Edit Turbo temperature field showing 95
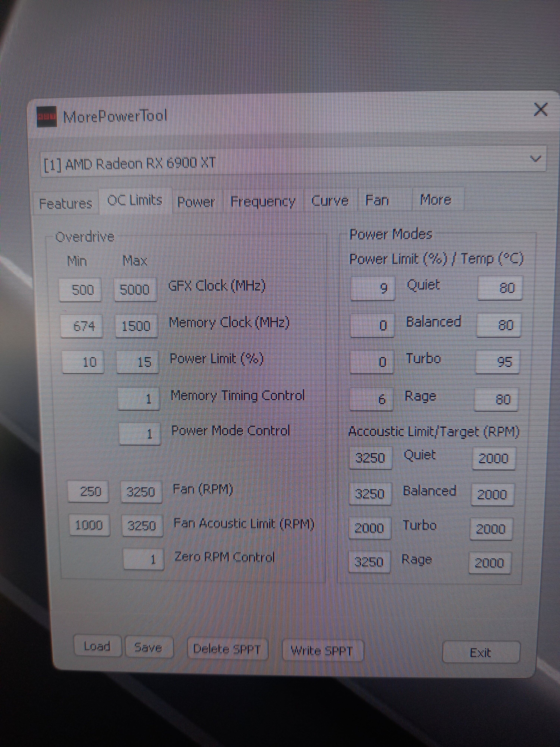 tap(497, 362)
